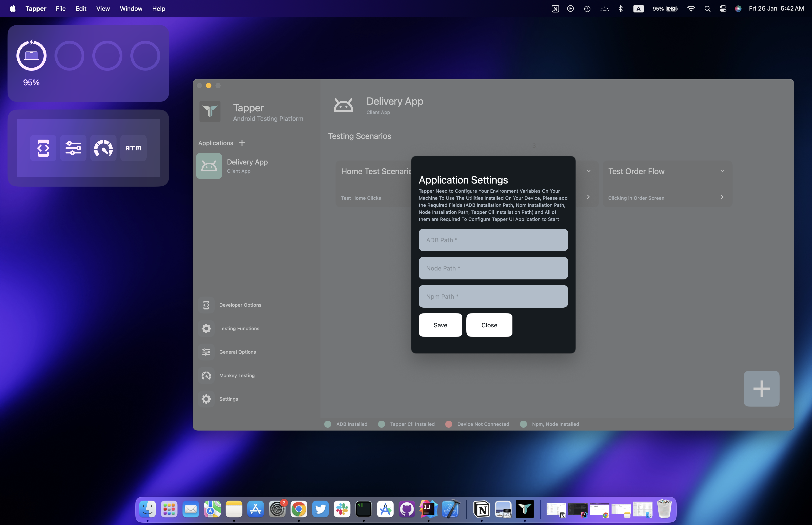
Task: Click the Testing Functions label
Action: point(239,328)
